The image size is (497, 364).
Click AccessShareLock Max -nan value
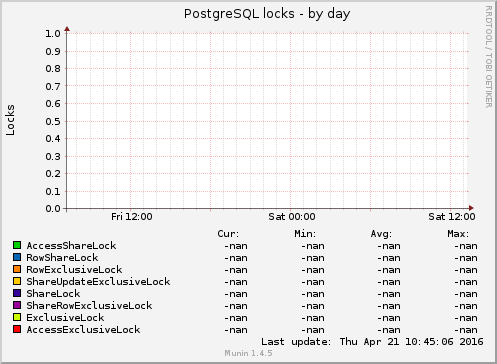[466, 246]
